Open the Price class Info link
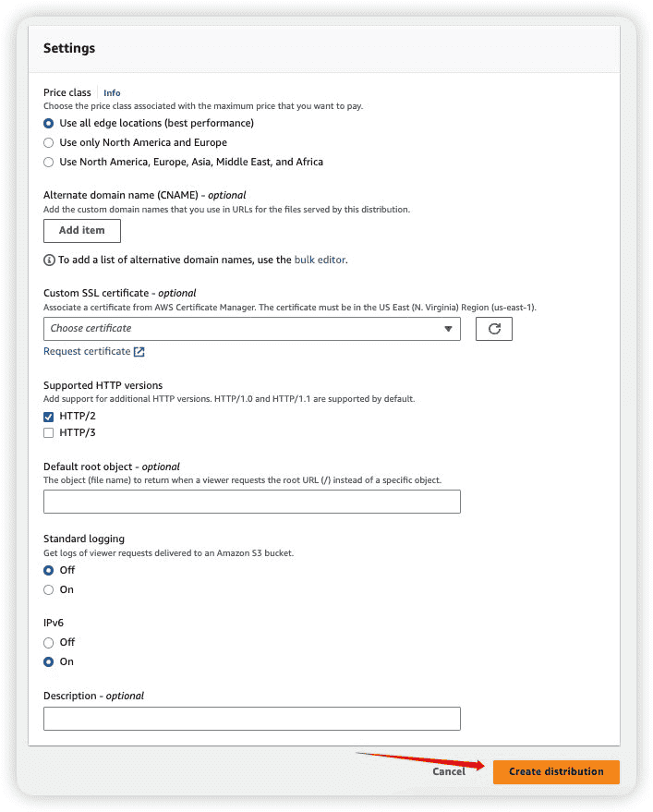Screen dimensions: 653x812 click(112, 93)
